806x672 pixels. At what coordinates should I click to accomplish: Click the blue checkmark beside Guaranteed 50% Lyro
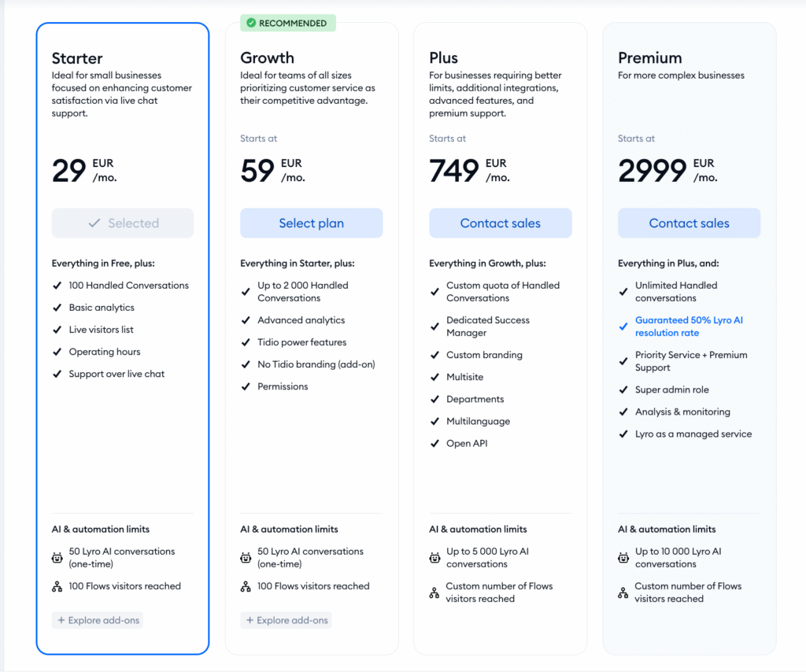coord(623,327)
